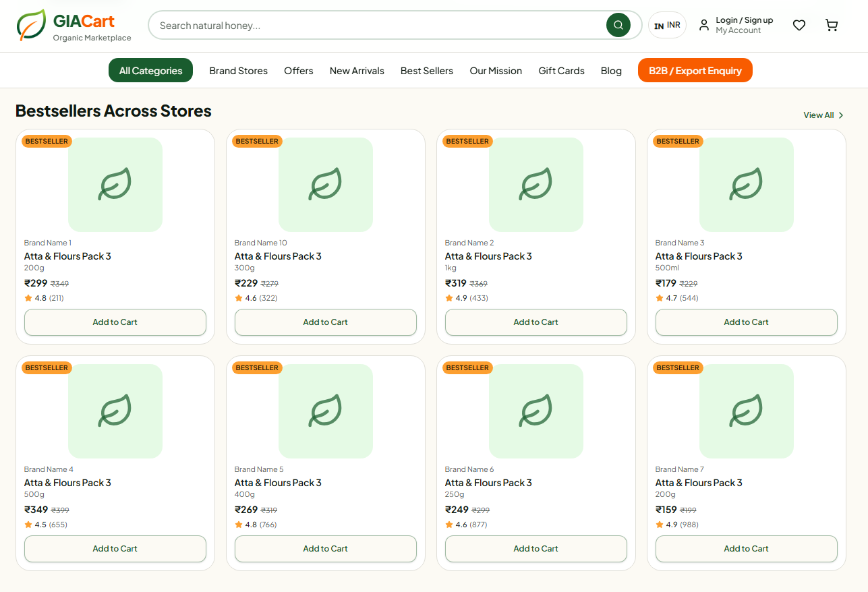This screenshot has height=592, width=868.
Task: Click the Brand Name 1 label
Action: coord(48,243)
